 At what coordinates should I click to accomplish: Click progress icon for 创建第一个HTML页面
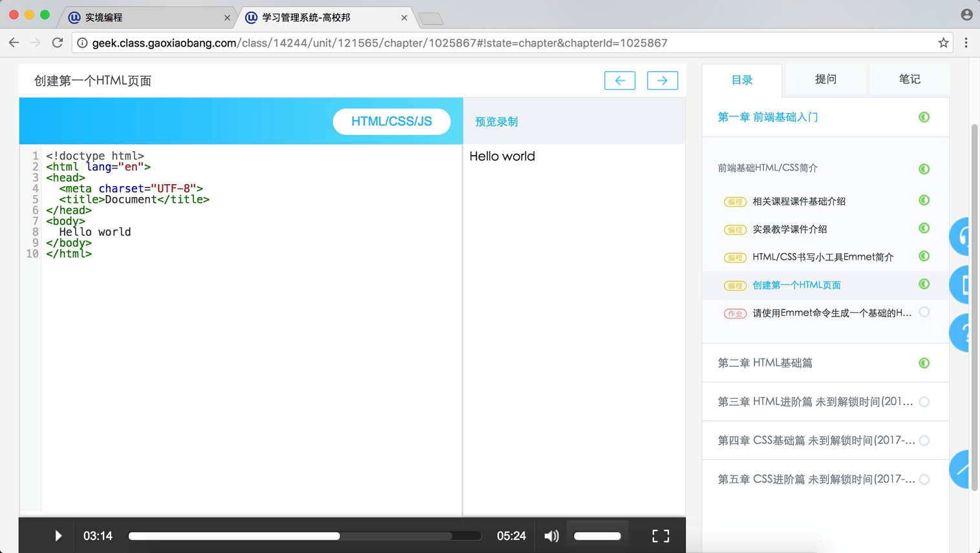click(924, 284)
